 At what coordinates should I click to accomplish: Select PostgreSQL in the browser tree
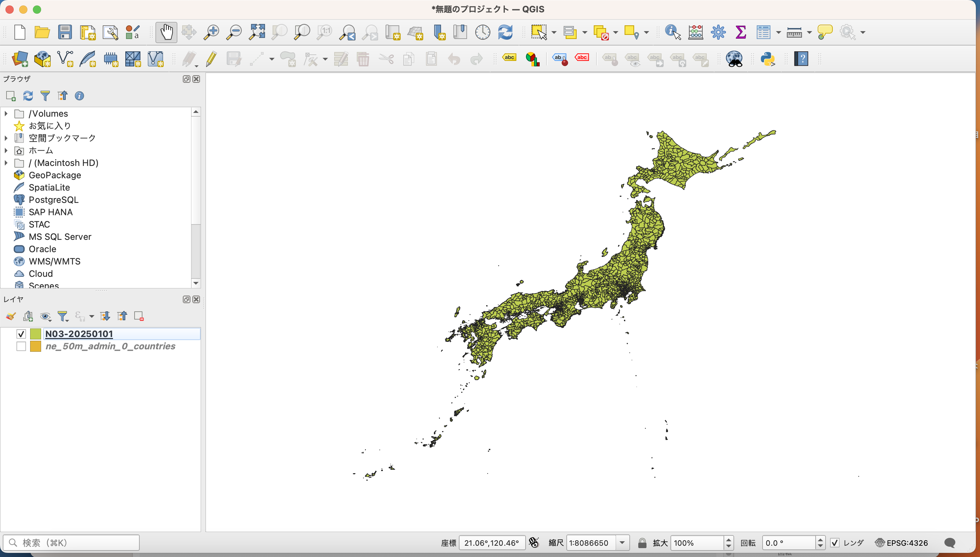coord(53,200)
